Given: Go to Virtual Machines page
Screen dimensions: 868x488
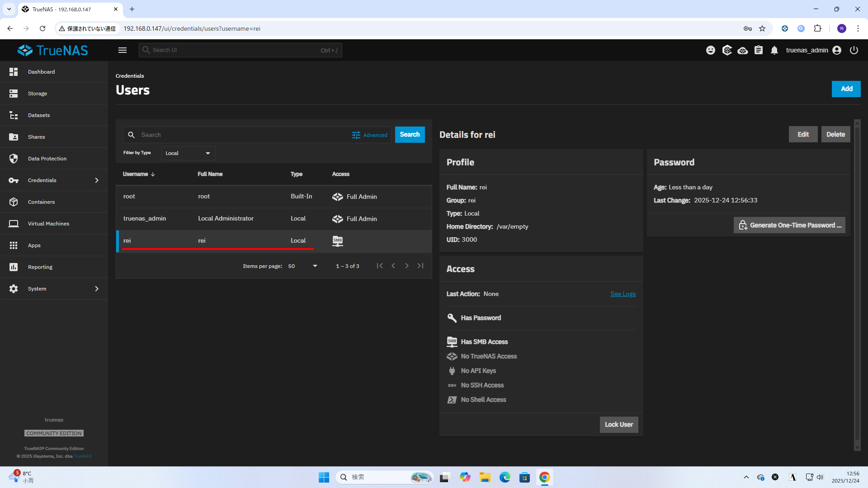Looking at the screenshot, I should pyautogui.click(x=48, y=224).
